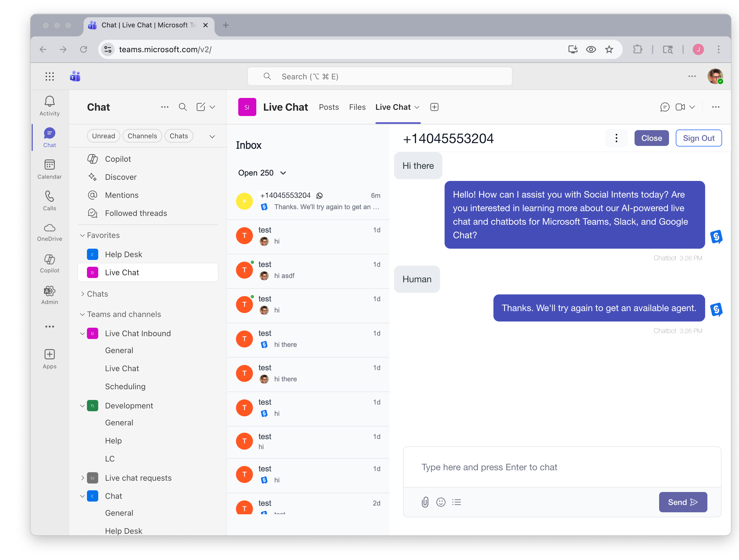Toggle the Unread filter chip
Viewport: 739px width, 560px height.
(103, 136)
